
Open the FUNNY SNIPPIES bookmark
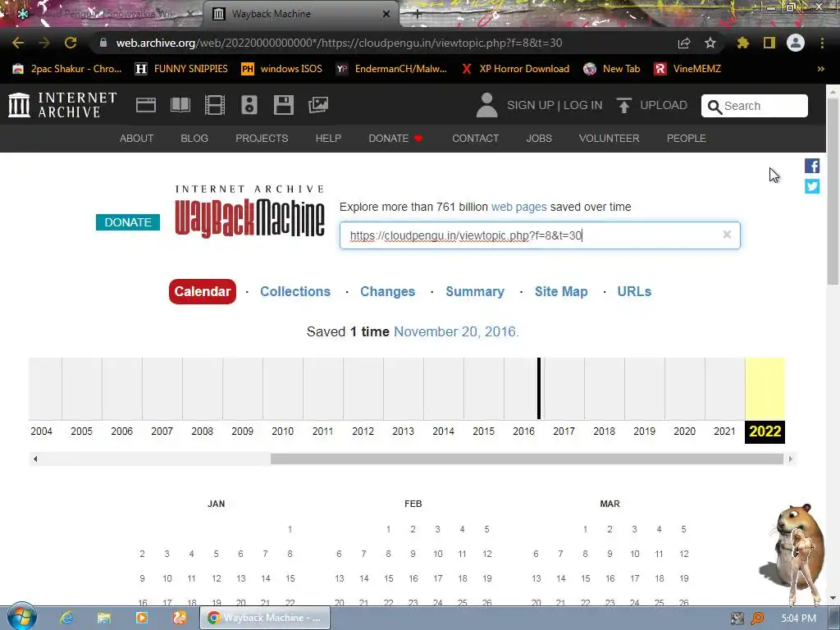tap(181, 69)
